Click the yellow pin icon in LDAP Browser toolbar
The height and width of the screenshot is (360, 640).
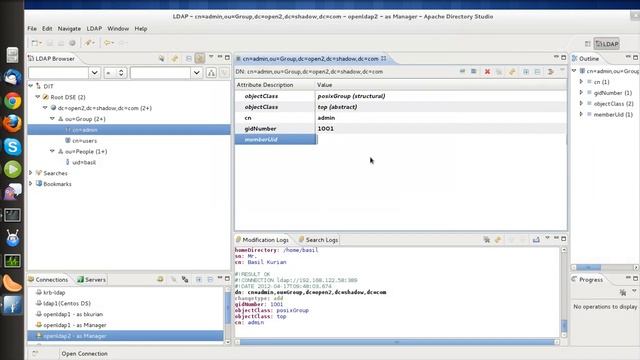pyautogui.click(x=175, y=58)
